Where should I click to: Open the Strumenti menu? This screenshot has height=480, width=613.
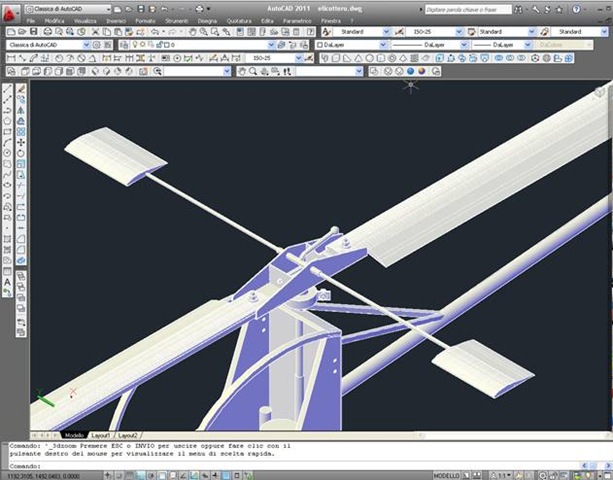tap(179, 20)
